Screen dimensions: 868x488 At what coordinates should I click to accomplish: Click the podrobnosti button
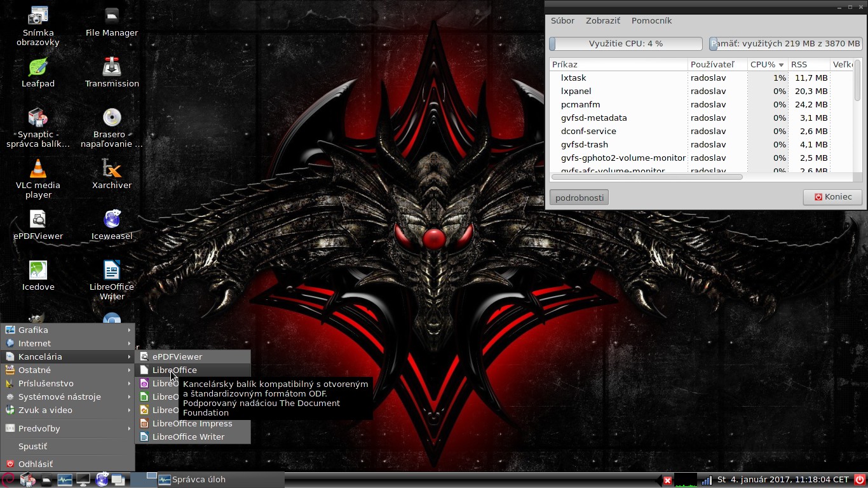[x=580, y=198]
